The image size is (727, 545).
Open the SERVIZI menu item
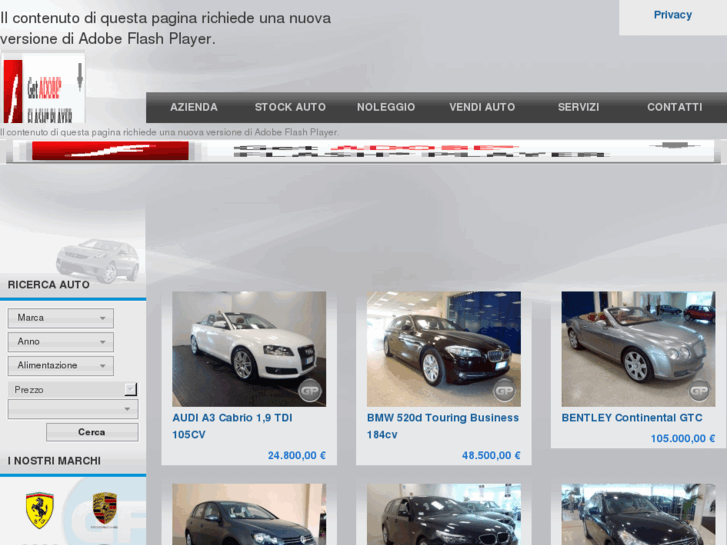point(579,107)
